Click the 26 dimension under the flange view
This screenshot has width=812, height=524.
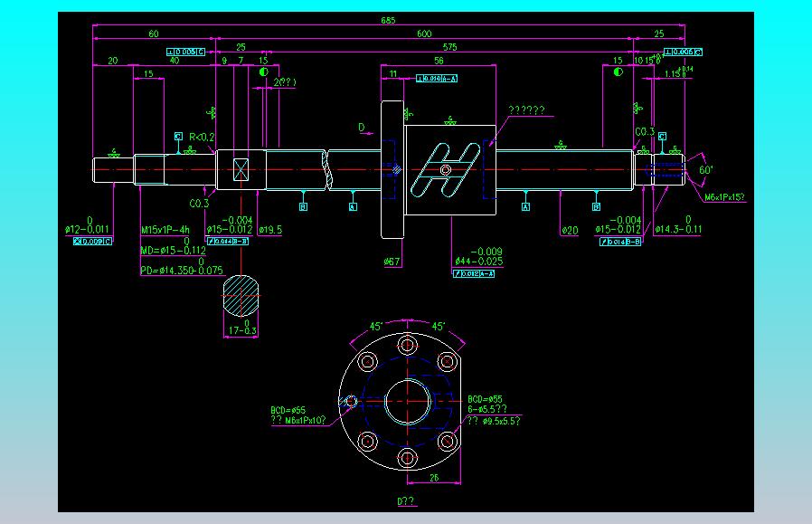tap(434, 478)
